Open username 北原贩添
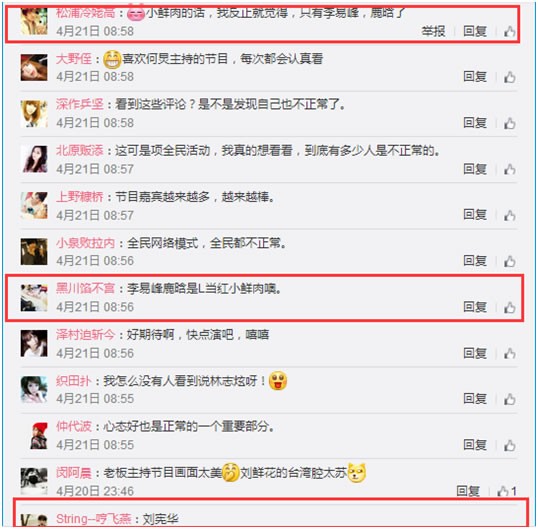538x529 pixels. coord(80,150)
